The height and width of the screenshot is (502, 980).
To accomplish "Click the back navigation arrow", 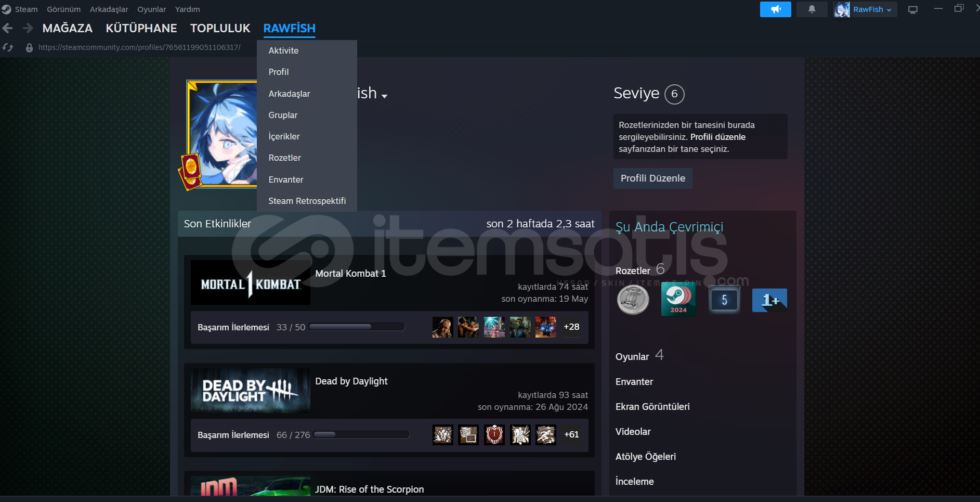I will [8, 28].
